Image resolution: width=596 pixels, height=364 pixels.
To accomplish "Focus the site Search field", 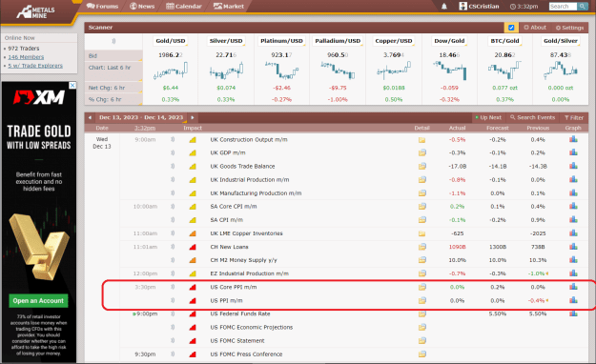I will 563,7.
